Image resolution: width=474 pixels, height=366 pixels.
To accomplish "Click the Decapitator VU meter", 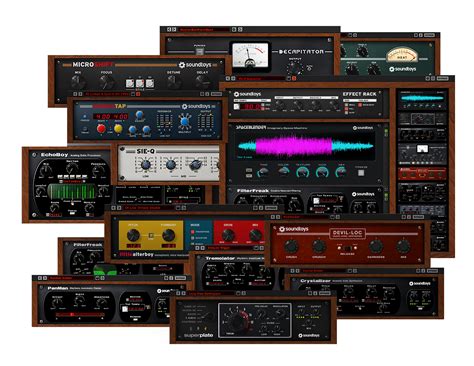I will pyautogui.click(x=250, y=56).
